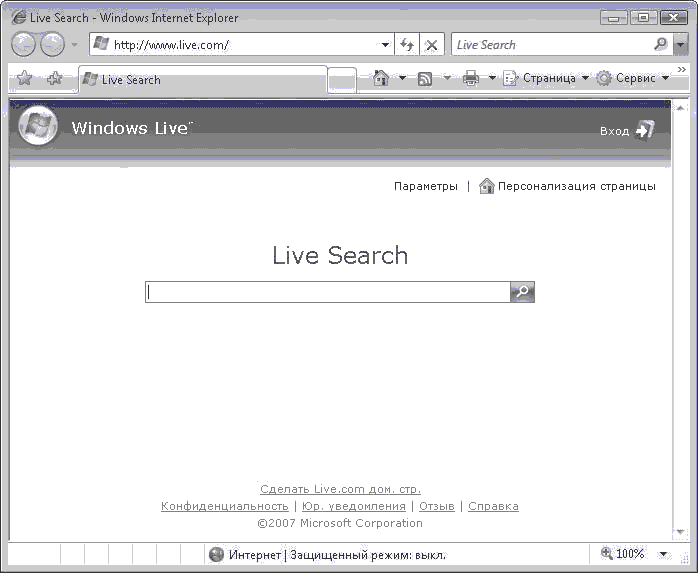Click the browser Back button
This screenshot has width=698, height=573.
tap(23, 45)
